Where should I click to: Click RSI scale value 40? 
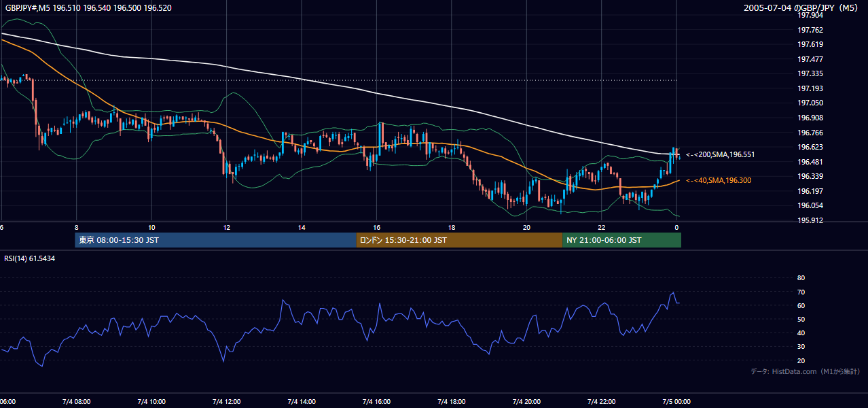(801, 333)
